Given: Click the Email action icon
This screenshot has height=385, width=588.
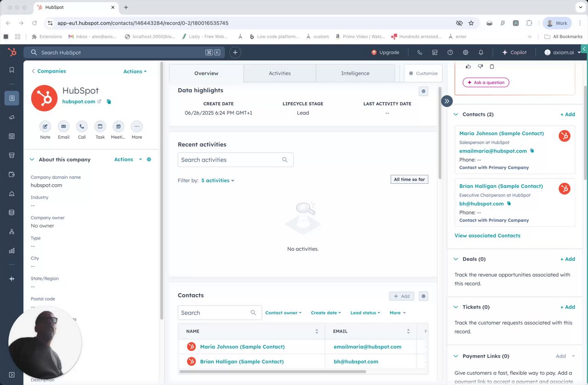Looking at the screenshot, I should [x=63, y=126].
